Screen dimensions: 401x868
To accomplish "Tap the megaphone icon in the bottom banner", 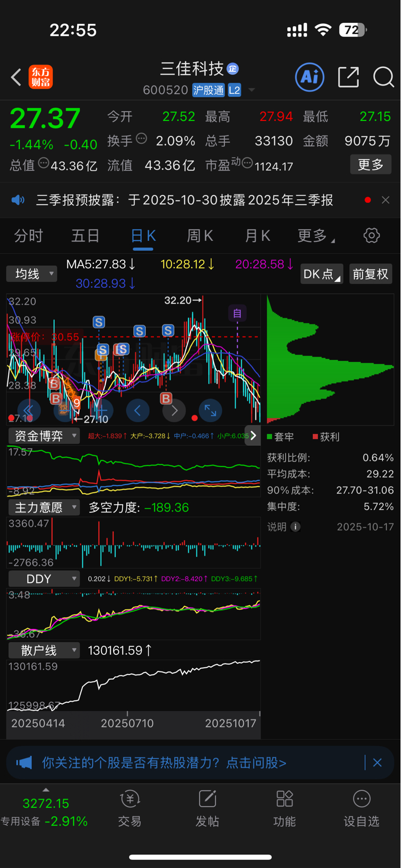I will pos(24,763).
